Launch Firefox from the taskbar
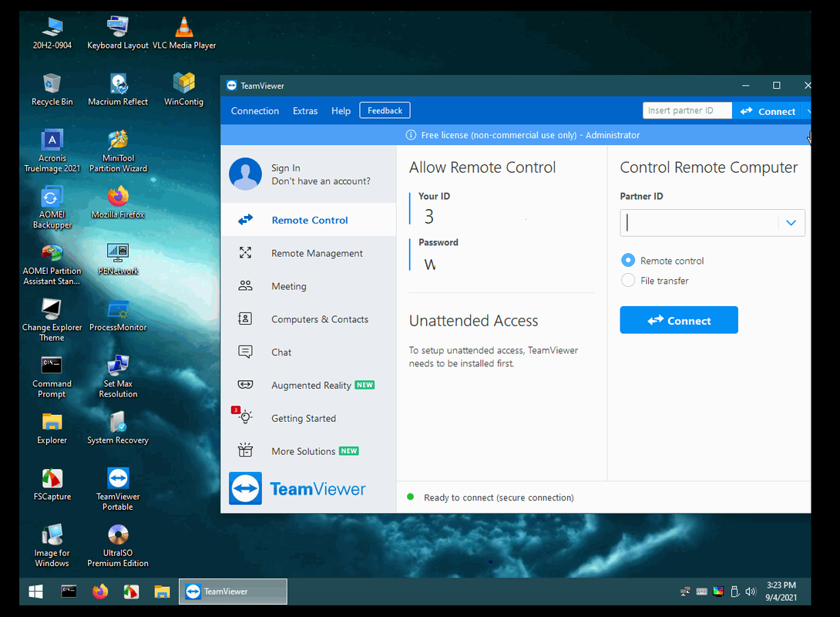840x617 pixels. click(100, 592)
